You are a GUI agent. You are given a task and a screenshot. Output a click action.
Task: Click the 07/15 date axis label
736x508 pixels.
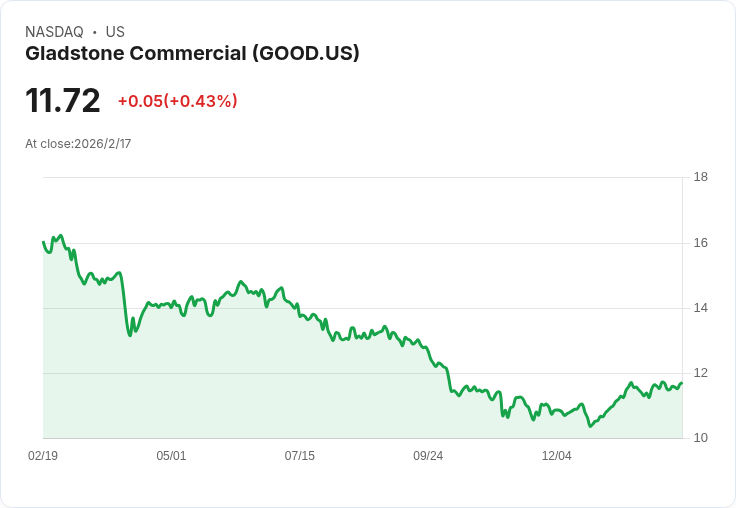299,455
